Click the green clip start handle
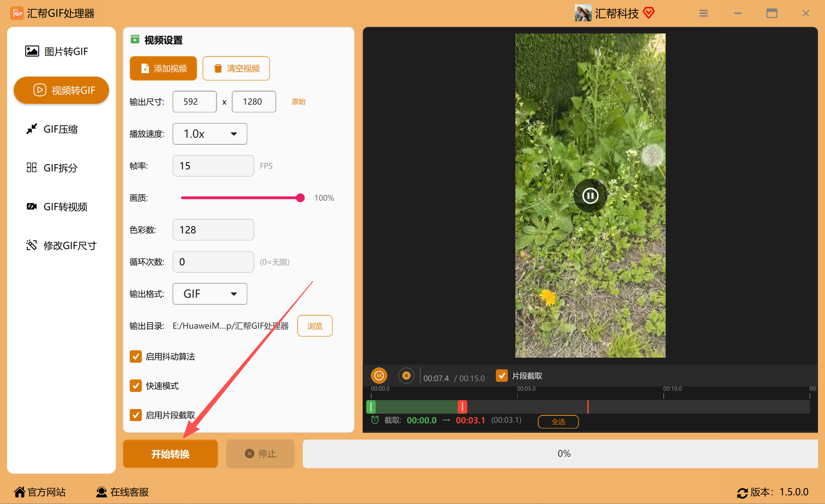 pos(371,407)
